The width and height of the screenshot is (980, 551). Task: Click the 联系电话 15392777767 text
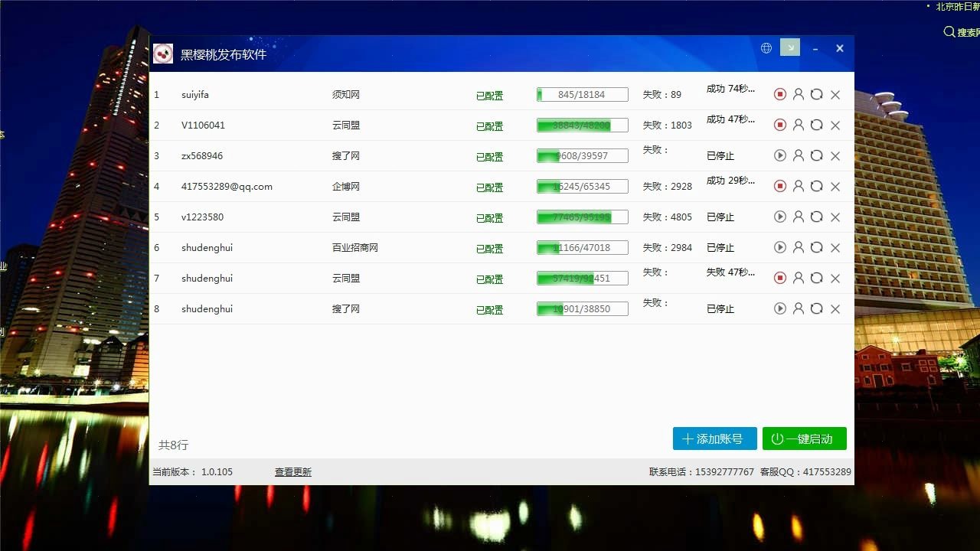702,472
